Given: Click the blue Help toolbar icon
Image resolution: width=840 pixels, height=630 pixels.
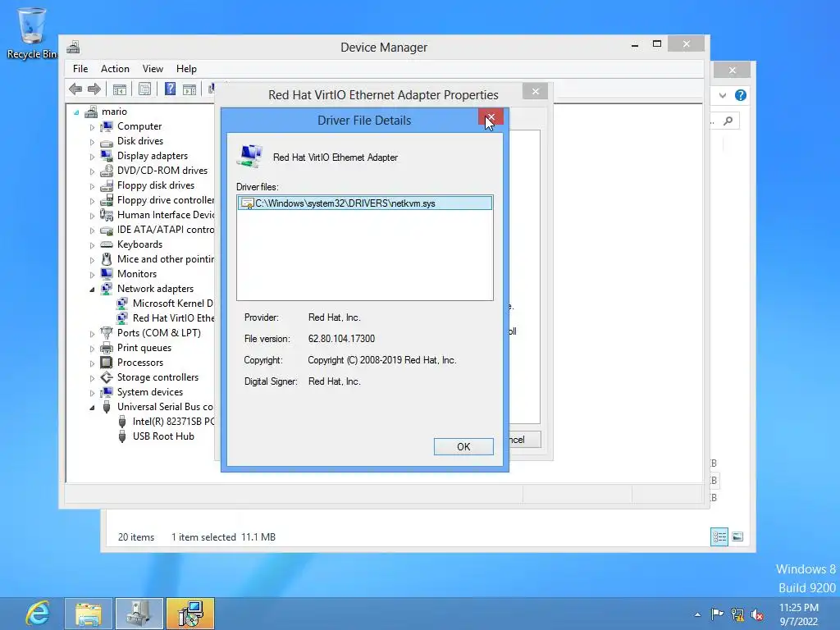Looking at the screenshot, I should tap(170, 89).
